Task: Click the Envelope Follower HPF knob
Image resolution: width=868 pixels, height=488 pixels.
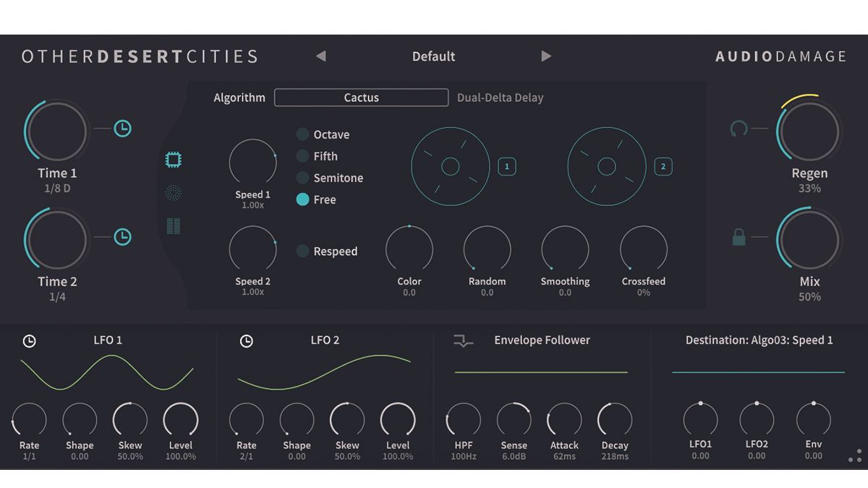Action: pyautogui.click(x=463, y=420)
